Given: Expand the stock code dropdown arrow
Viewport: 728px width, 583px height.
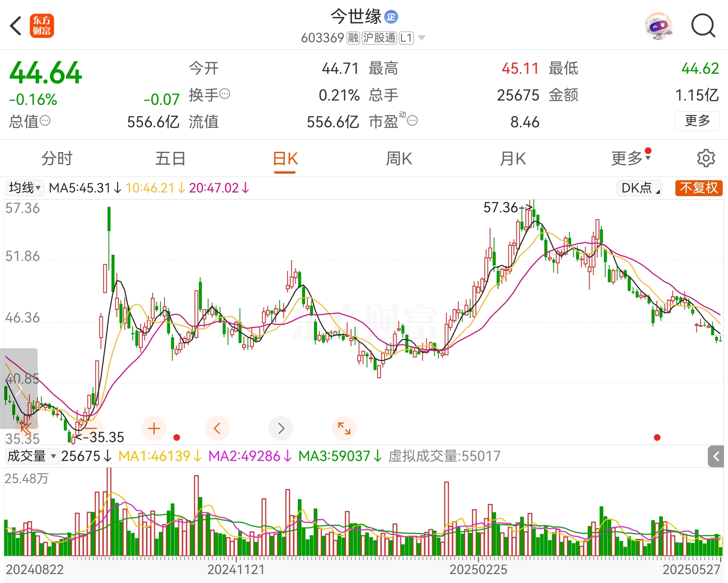Looking at the screenshot, I should click(421, 38).
